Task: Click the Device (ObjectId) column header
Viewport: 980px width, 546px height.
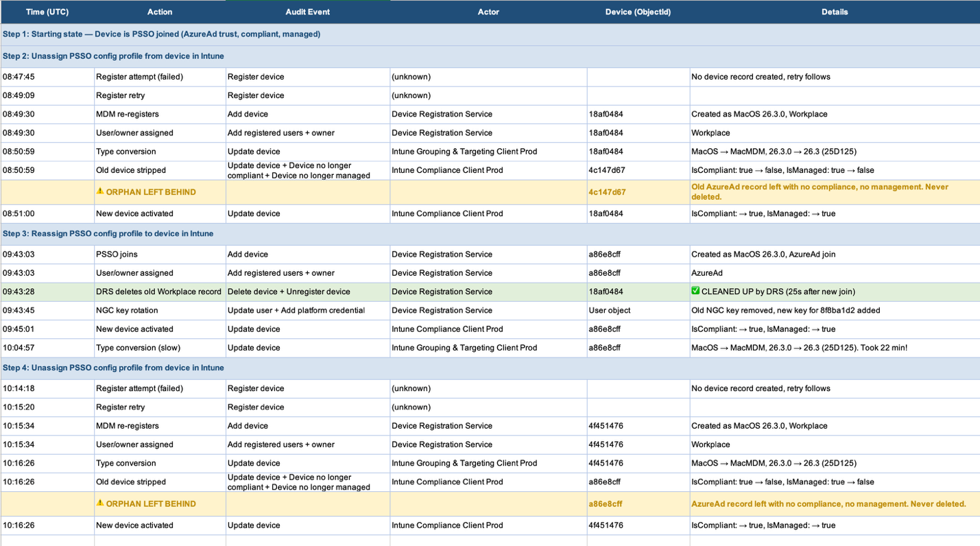Action: [x=638, y=12]
